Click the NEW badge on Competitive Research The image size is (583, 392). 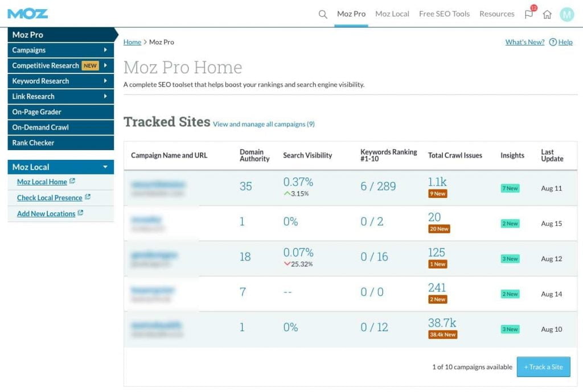tap(90, 65)
